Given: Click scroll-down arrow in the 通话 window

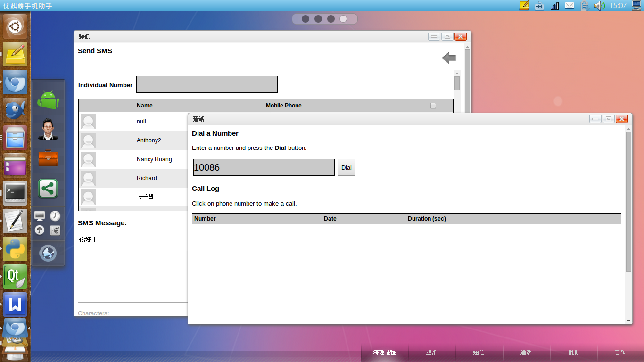Looking at the screenshot, I should [x=628, y=321].
